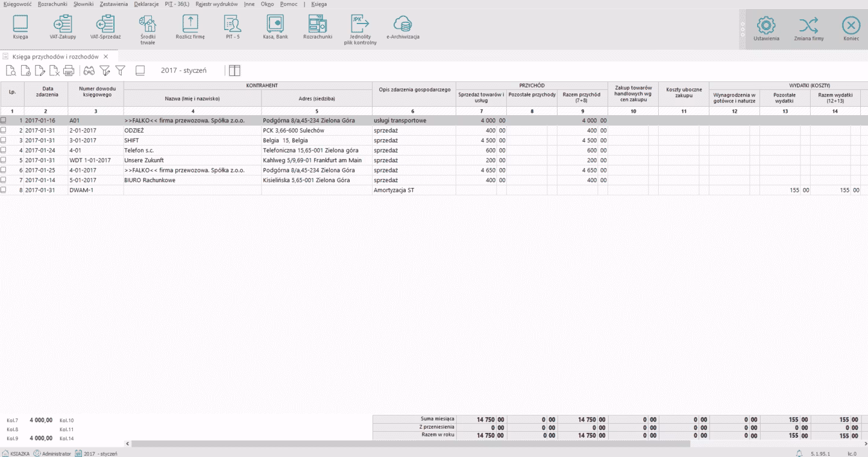
Task: Click the delete document icon
Action: click(54, 71)
